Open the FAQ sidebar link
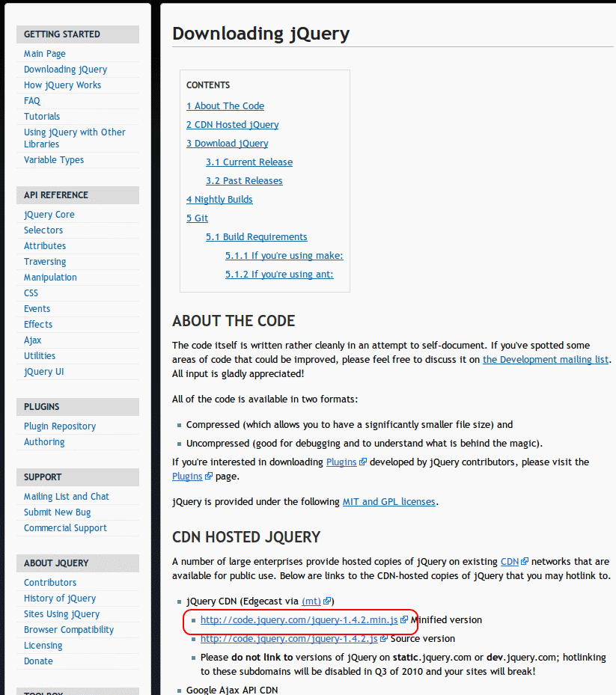Screen dimensions: 616x695 [x=32, y=101]
